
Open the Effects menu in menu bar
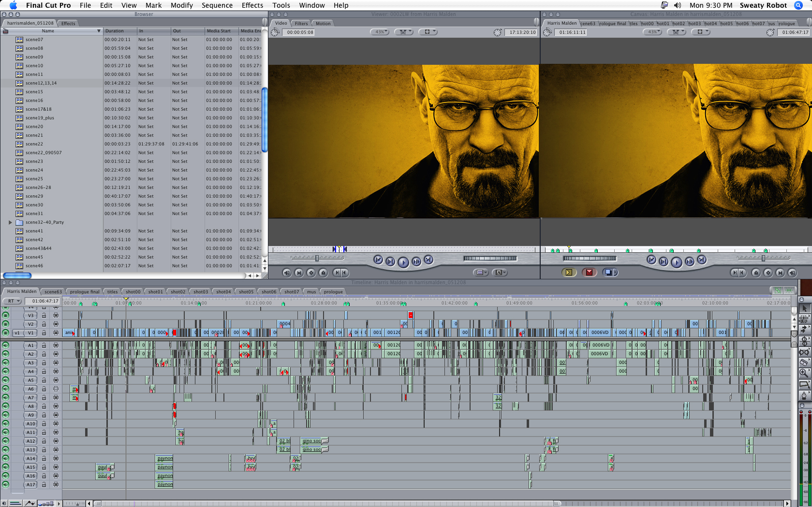(252, 5)
